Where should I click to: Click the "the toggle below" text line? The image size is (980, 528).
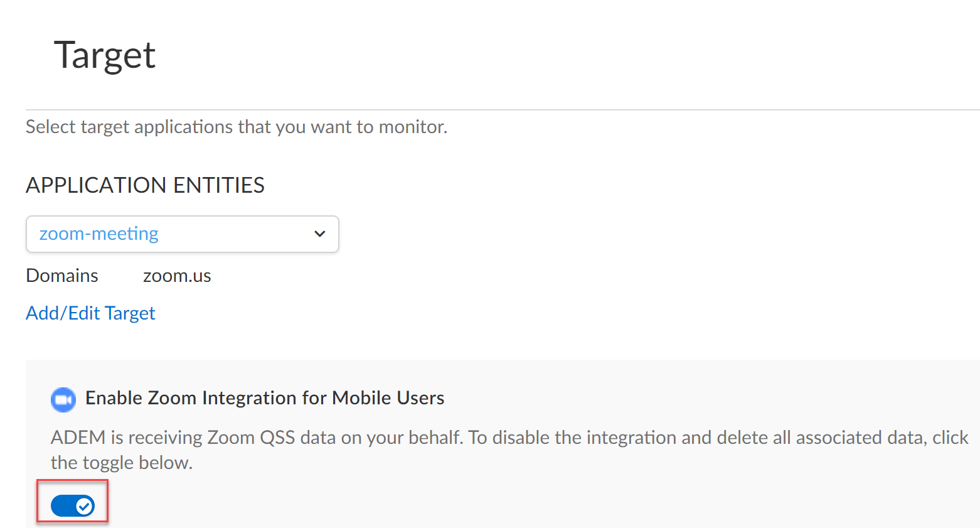(122, 463)
